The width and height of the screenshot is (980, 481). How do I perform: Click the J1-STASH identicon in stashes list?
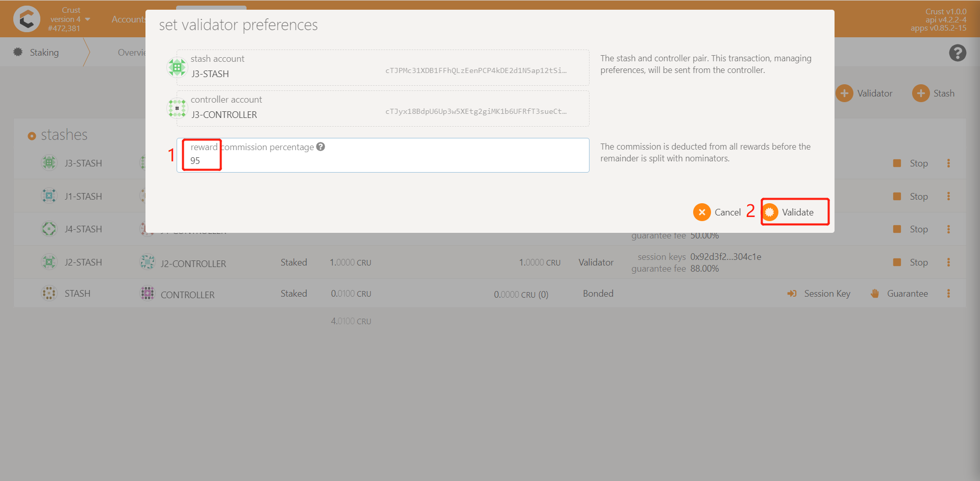point(49,196)
